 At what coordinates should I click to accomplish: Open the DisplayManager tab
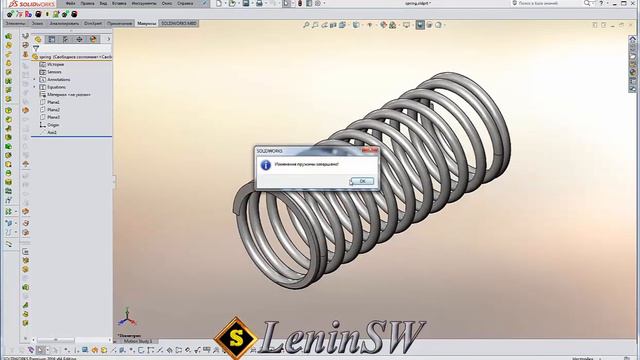coord(93,39)
